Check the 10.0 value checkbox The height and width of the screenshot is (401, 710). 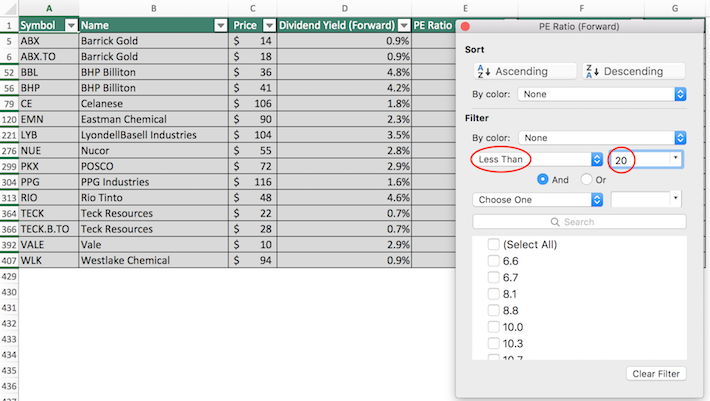click(494, 327)
